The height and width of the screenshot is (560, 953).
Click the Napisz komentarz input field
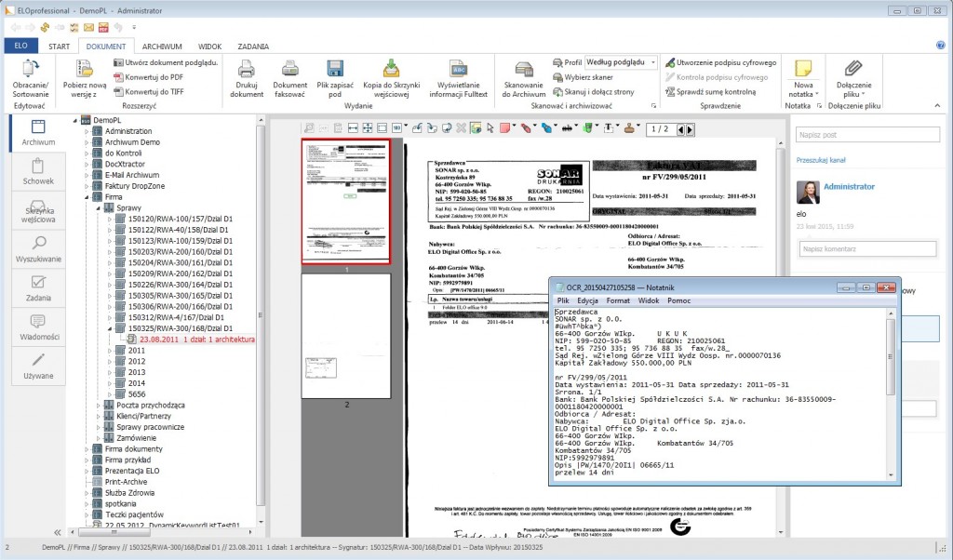click(867, 249)
